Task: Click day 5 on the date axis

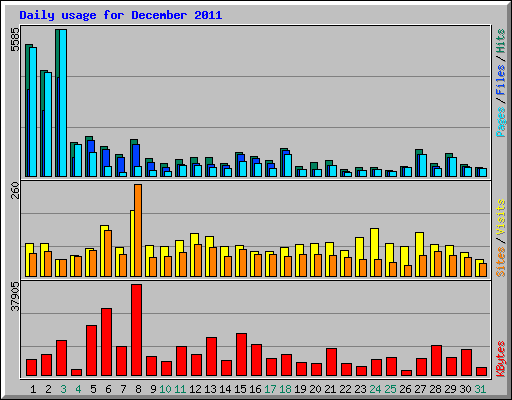Action: click(x=93, y=389)
